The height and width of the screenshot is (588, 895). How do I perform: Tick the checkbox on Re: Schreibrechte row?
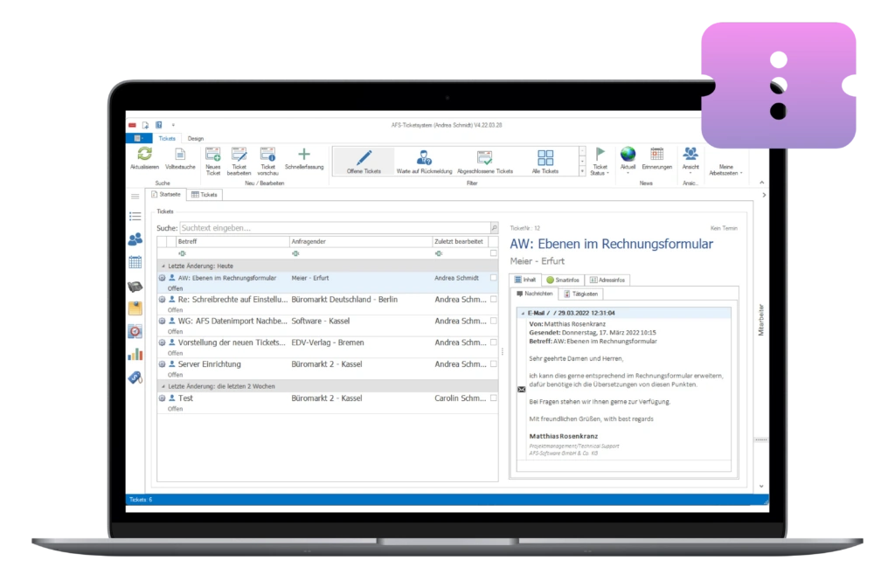[x=494, y=300]
